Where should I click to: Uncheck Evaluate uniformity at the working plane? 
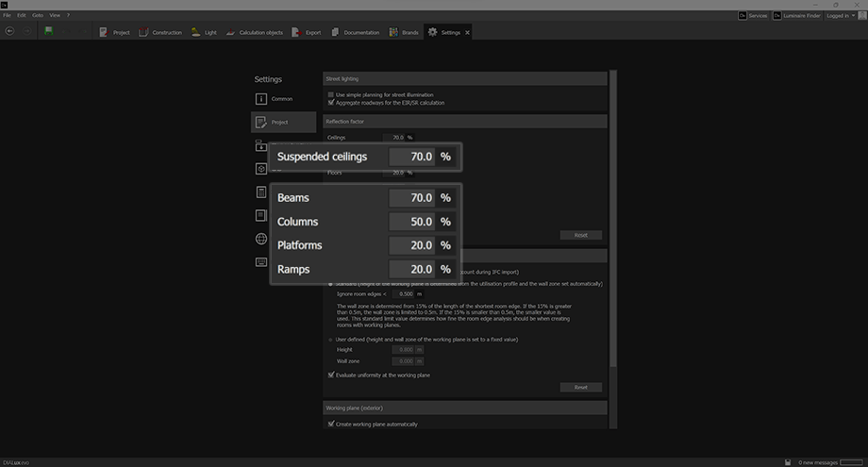[330, 375]
